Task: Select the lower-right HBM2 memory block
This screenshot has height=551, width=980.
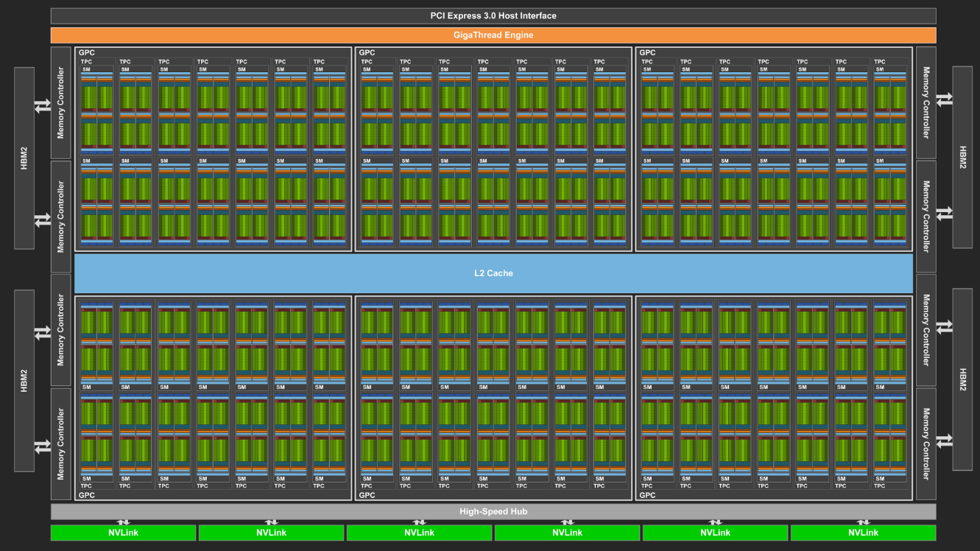Action: [963, 379]
